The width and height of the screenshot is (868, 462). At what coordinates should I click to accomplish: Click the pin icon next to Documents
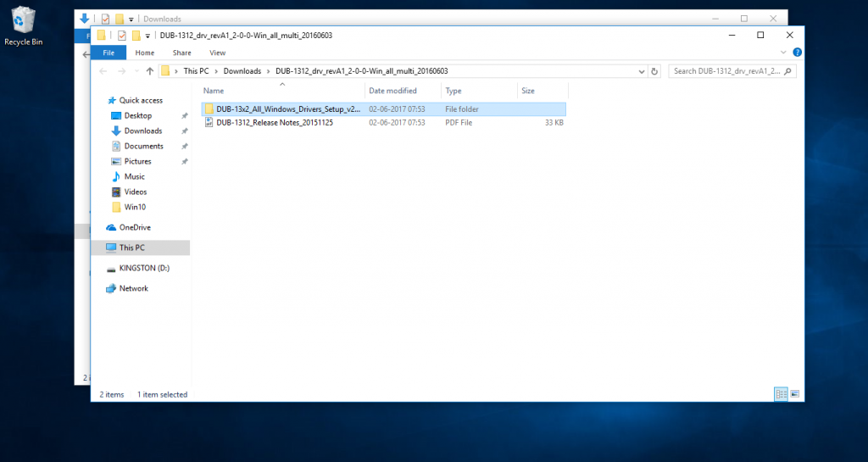pos(184,146)
